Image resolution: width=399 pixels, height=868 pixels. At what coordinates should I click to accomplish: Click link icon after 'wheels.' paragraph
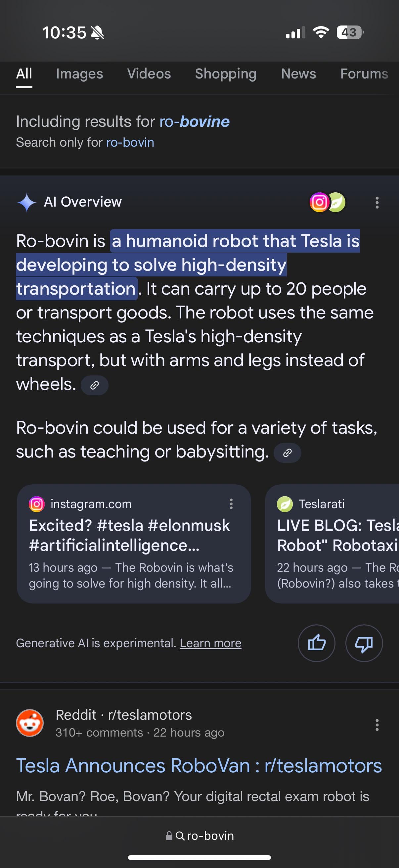[95, 385]
